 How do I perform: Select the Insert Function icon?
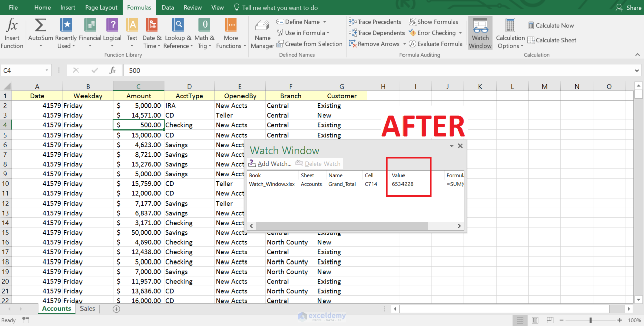click(12, 29)
